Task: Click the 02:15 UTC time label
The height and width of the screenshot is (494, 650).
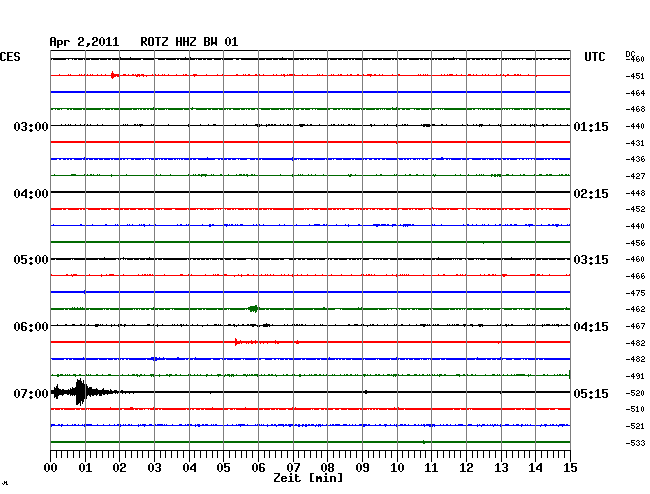Action: (591, 194)
